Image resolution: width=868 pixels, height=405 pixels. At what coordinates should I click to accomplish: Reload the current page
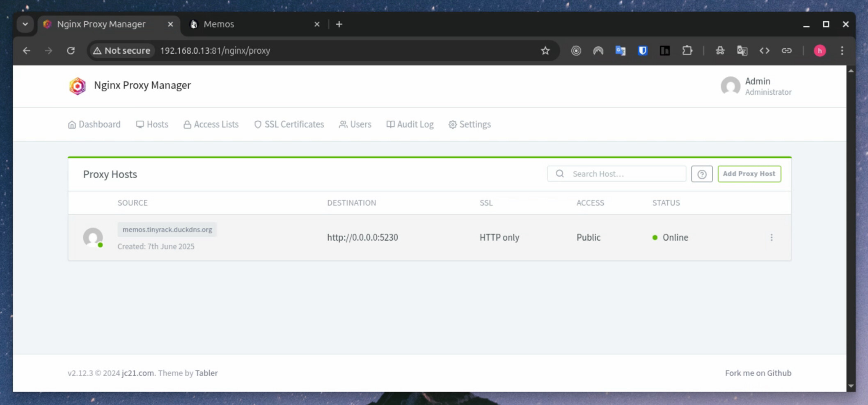(x=71, y=50)
